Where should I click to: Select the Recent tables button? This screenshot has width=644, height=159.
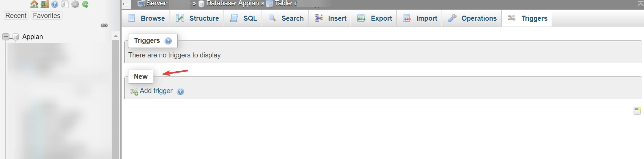coord(16,16)
